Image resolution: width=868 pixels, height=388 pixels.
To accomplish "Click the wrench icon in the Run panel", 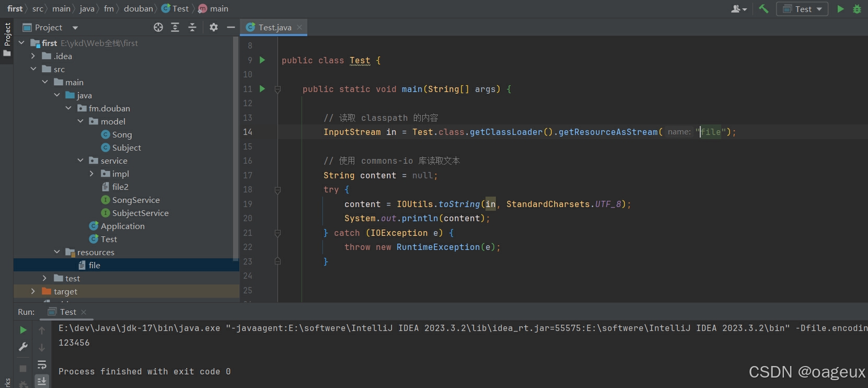I will tap(23, 347).
